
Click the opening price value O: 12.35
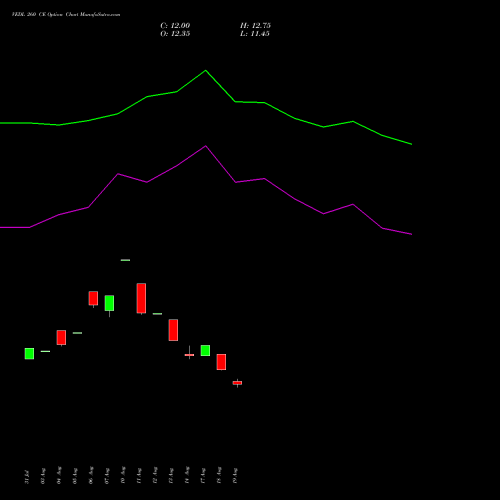pos(175,34)
